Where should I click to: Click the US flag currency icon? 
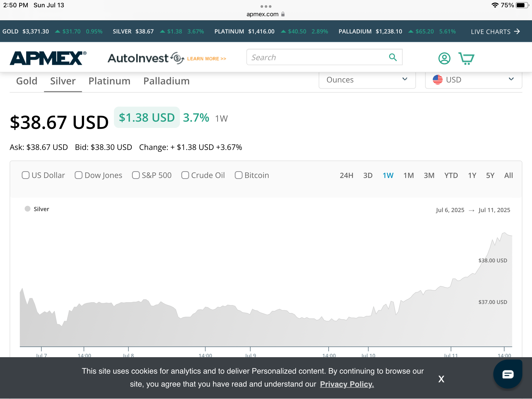tap(437, 79)
